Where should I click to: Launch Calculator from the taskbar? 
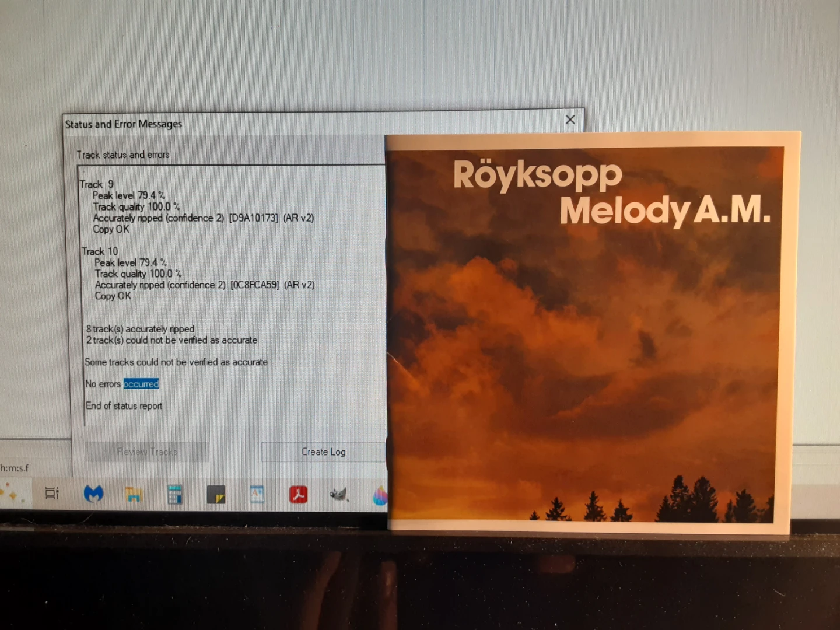(174, 495)
